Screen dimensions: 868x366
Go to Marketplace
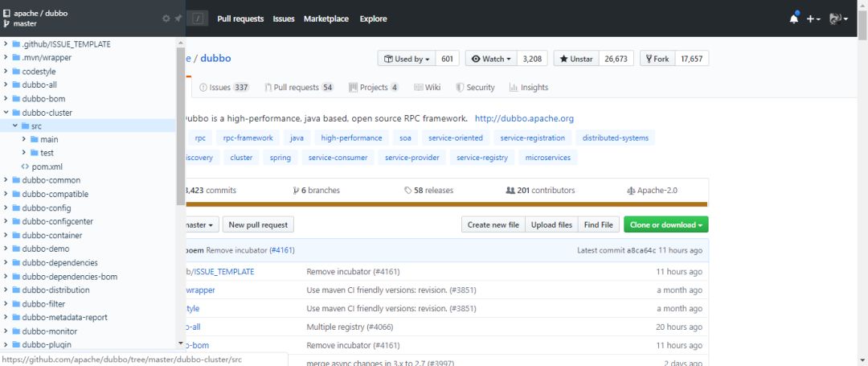(x=326, y=19)
